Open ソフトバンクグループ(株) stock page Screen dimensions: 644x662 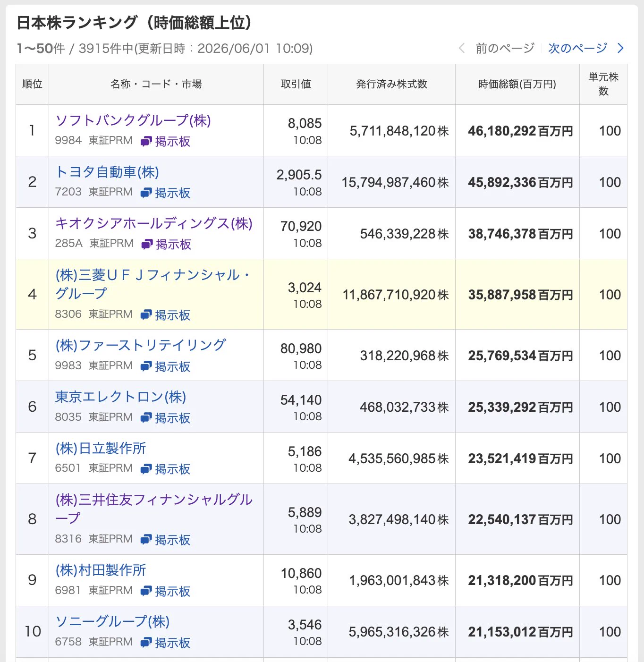click(x=133, y=120)
